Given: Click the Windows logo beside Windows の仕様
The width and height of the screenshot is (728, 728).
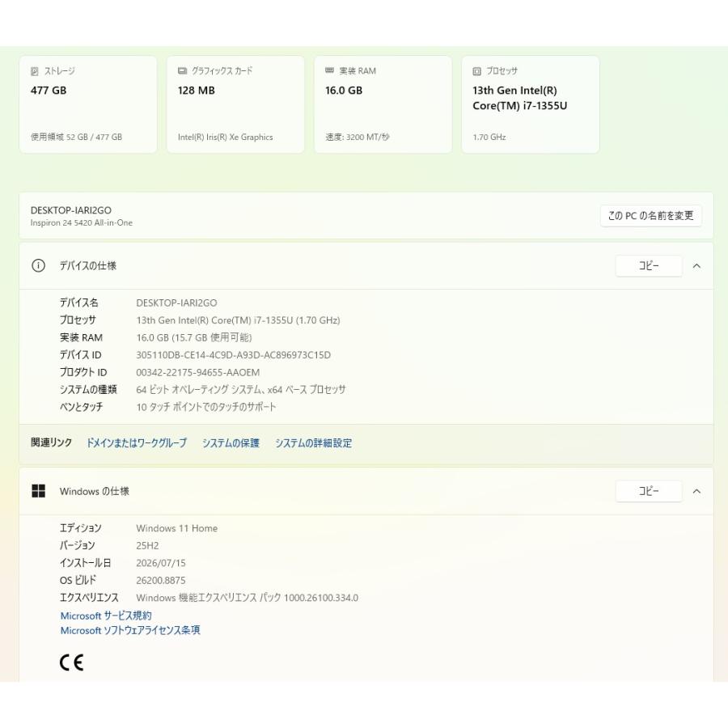Looking at the screenshot, I should [38, 491].
